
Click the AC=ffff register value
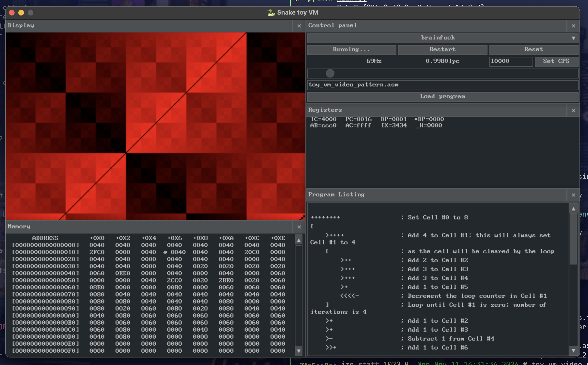[x=358, y=125]
